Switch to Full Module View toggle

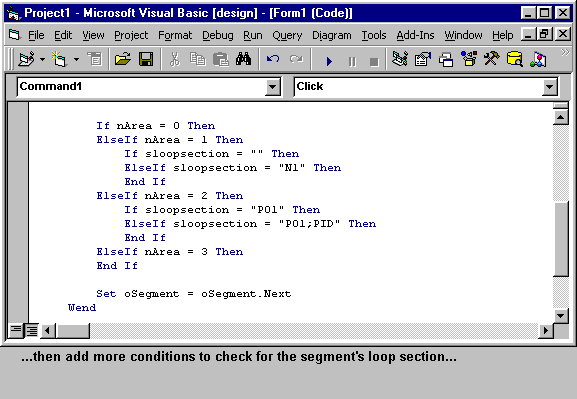[31, 331]
